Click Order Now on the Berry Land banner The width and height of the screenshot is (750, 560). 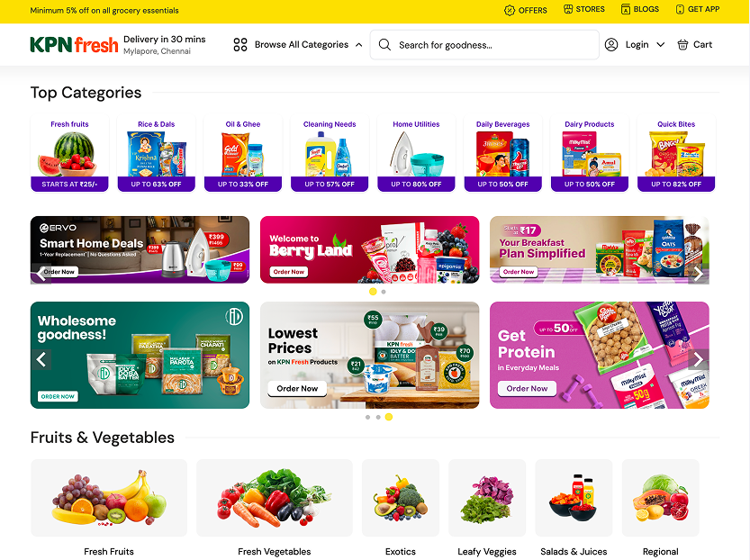(289, 272)
